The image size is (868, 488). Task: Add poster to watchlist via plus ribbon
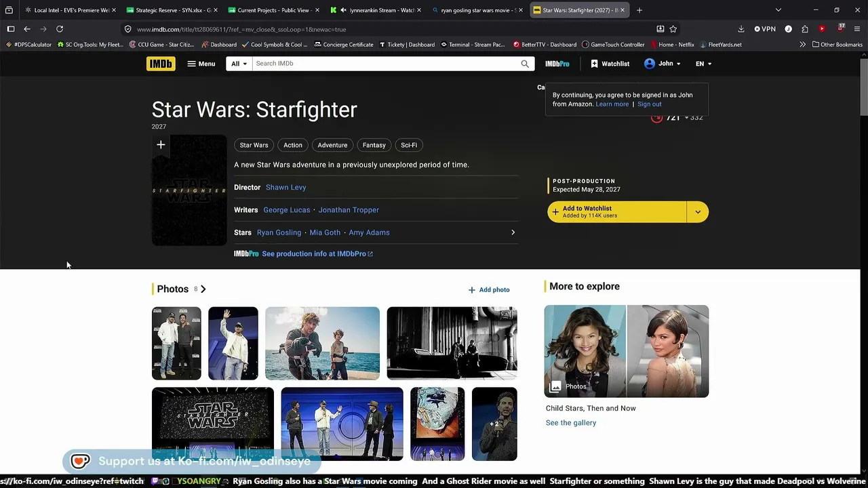pyautogui.click(x=161, y=145)
